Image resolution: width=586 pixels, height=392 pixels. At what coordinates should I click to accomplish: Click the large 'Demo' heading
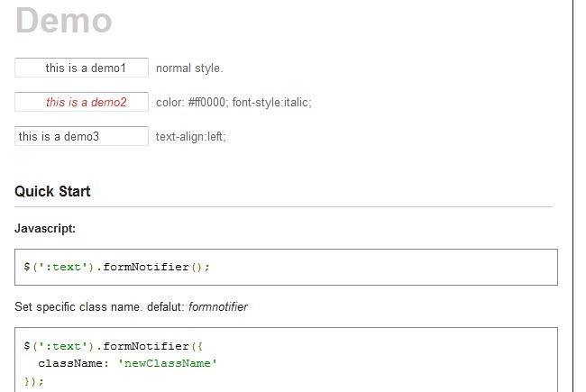pyautogui.click(x=63, y=20)
